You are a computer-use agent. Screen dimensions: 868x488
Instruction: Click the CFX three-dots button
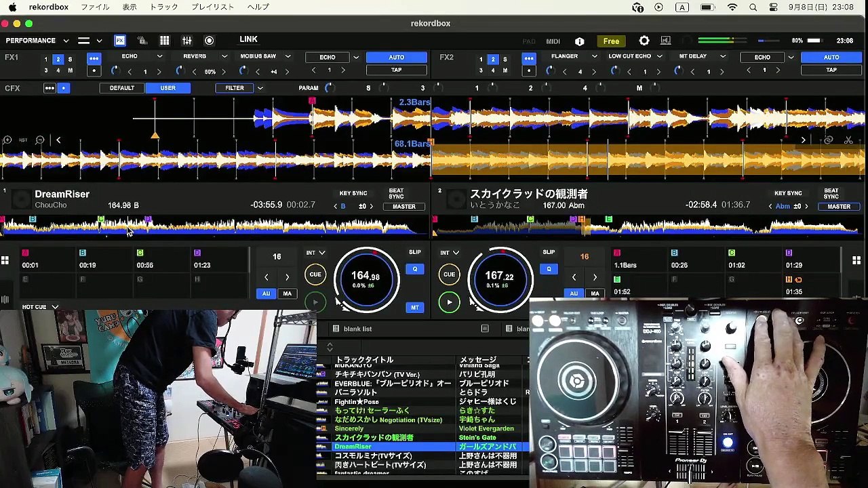[x=50, y=88]
